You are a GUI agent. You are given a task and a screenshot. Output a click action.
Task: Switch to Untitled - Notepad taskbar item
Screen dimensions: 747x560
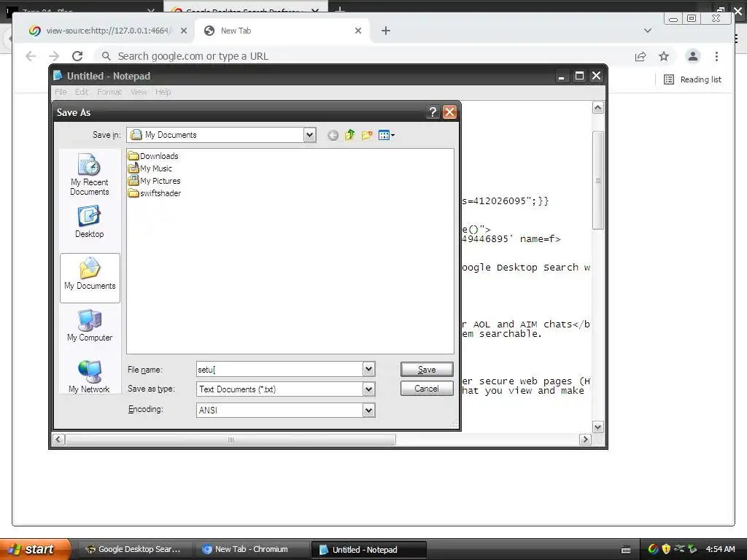[x=368, y=549]
